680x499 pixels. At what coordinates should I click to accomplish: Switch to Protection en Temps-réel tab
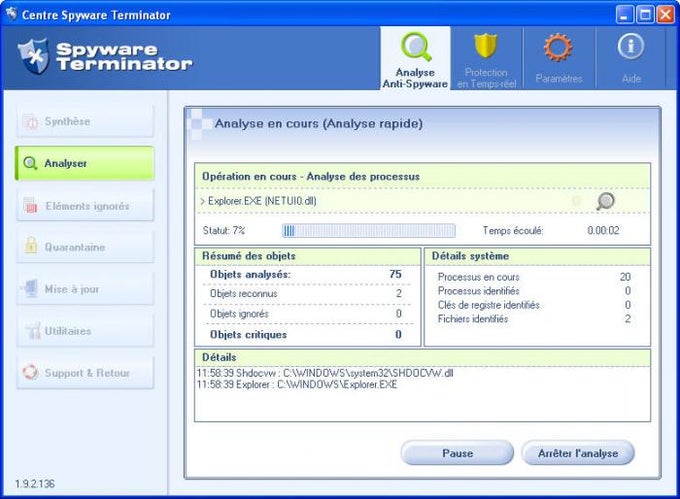(x=486, y=58)
